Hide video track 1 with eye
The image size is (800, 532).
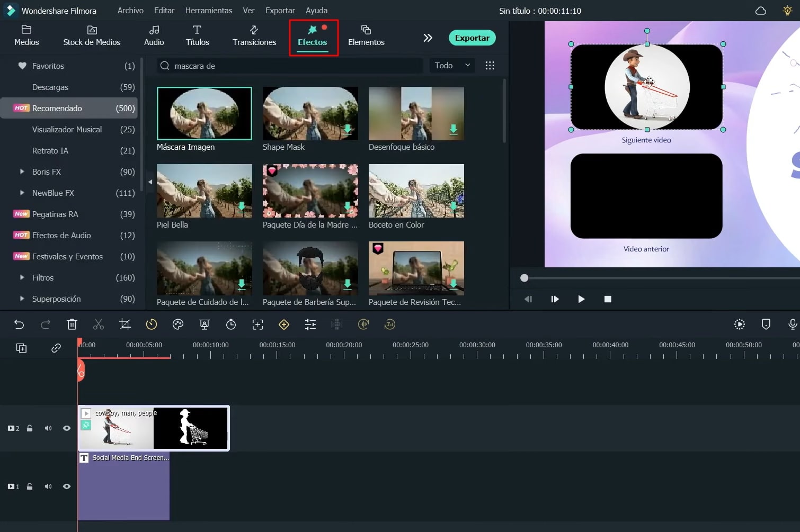point(67,486)
